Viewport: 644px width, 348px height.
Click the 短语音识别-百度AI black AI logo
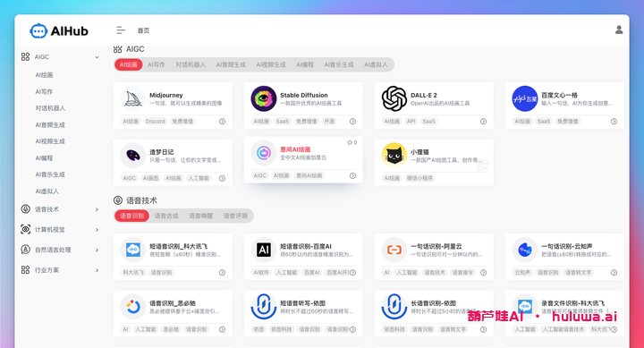264,250
